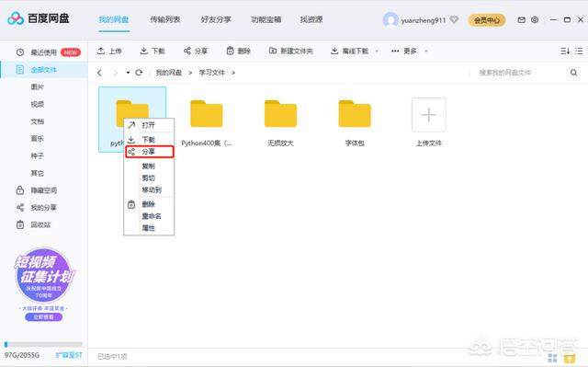
Task: Go back with the left arrow
Action: [x=99, y=73]
